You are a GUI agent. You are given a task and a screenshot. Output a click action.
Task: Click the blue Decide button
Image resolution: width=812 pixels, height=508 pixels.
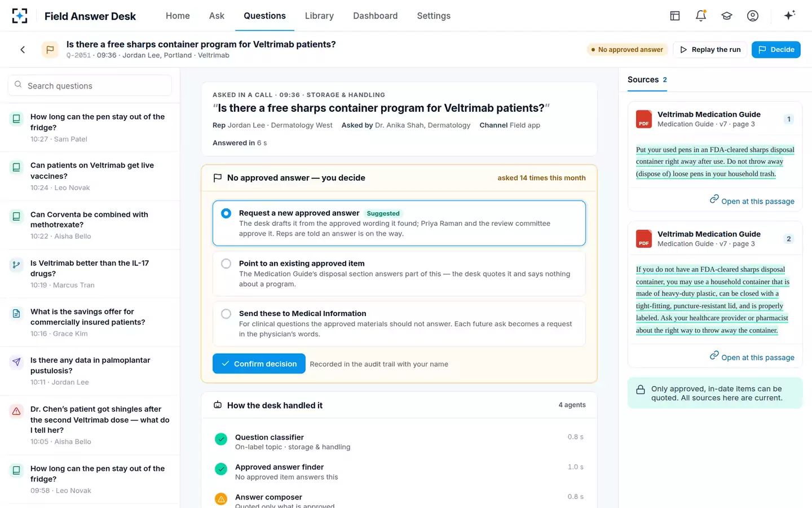(x=776, y=50)
